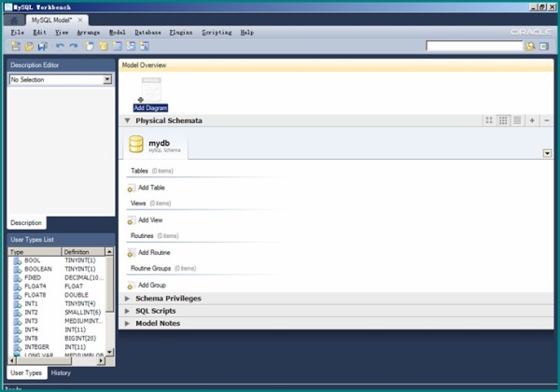
Task: Click the Add new table toolbar icon
Action: [118, 46]
